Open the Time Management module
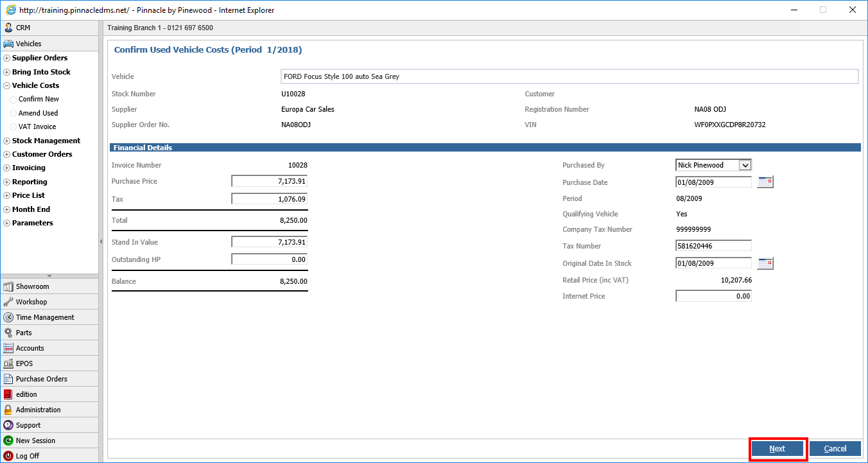868x463 pixels. pyautogui.click(x=49, y=317)
